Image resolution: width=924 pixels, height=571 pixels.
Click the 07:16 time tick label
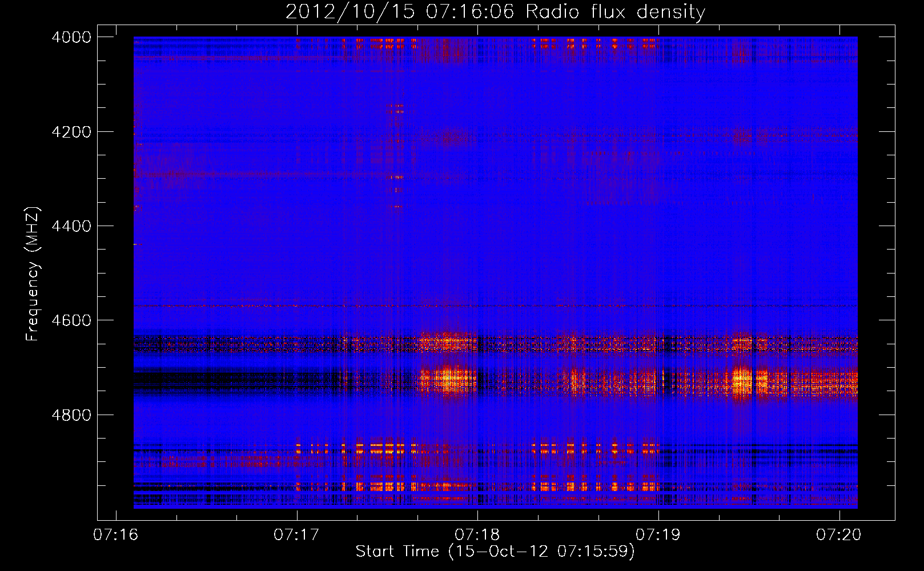pos(116,535)
